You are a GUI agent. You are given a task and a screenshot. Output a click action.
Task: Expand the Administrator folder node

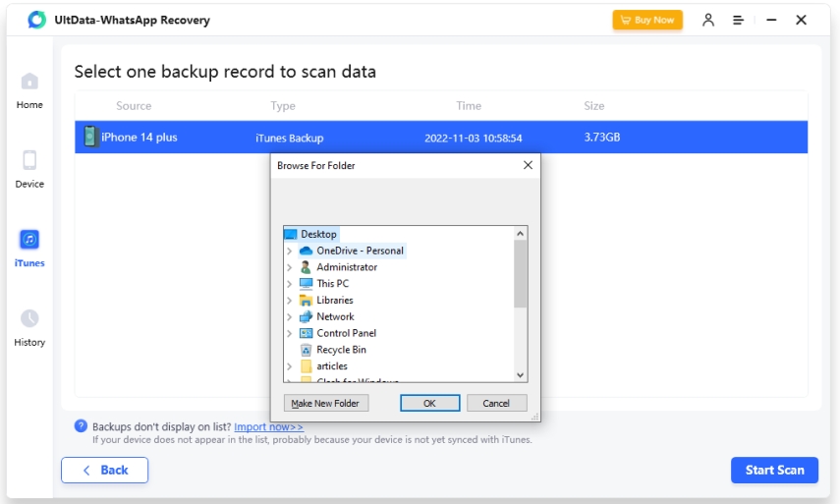tap(290, 267)
